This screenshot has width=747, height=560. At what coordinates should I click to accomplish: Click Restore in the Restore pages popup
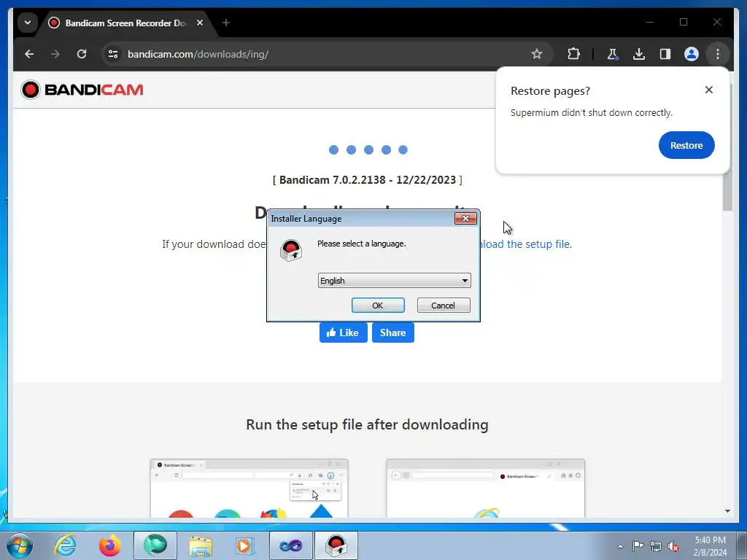click(686, 145)
